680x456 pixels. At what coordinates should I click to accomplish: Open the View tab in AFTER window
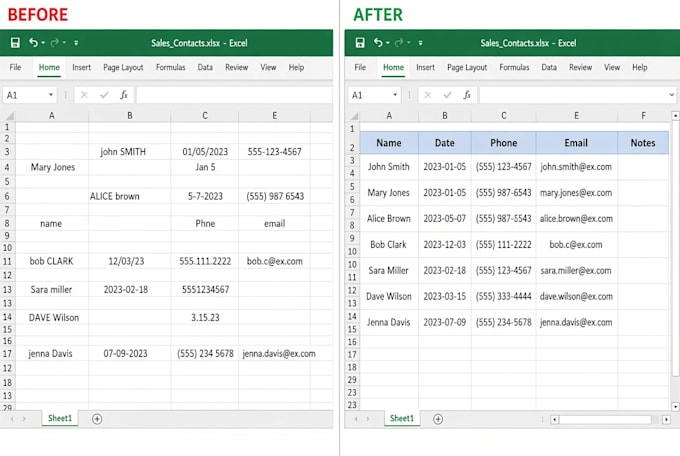click(612, 67)
